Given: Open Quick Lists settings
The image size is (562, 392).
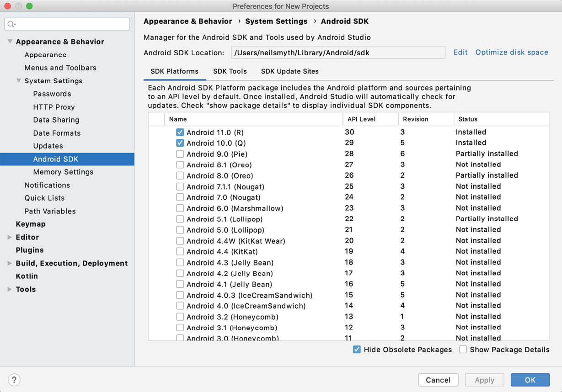Looking at the screenshot, I should pyautogui.click(x=44, y=198).
